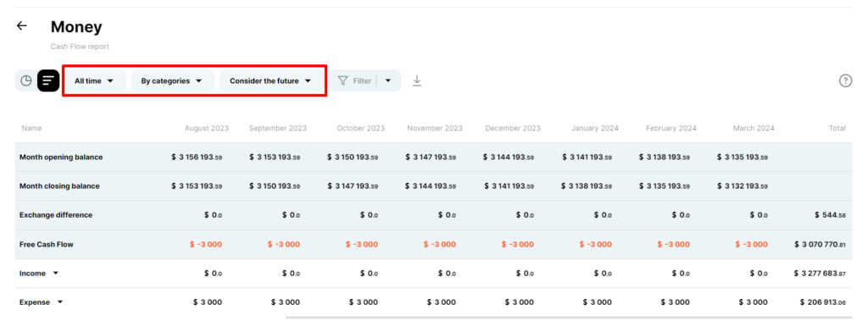Open the By categories grouping dropdown
Viewport: 868px width, 332px height.
pyautogui.click(x=172, y=80)
